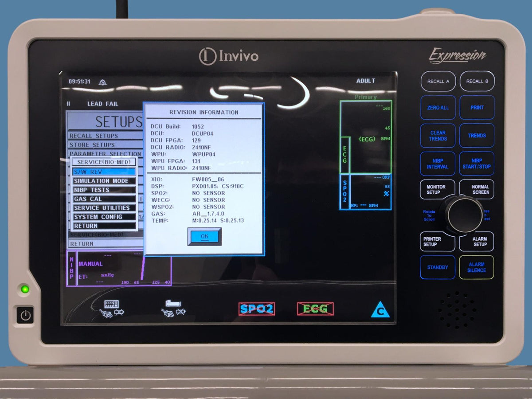Image resolution: width=532 pixels, height=399 pixels.
Task: Tap the second printer-disconnected icon
Action: [174, 308]
